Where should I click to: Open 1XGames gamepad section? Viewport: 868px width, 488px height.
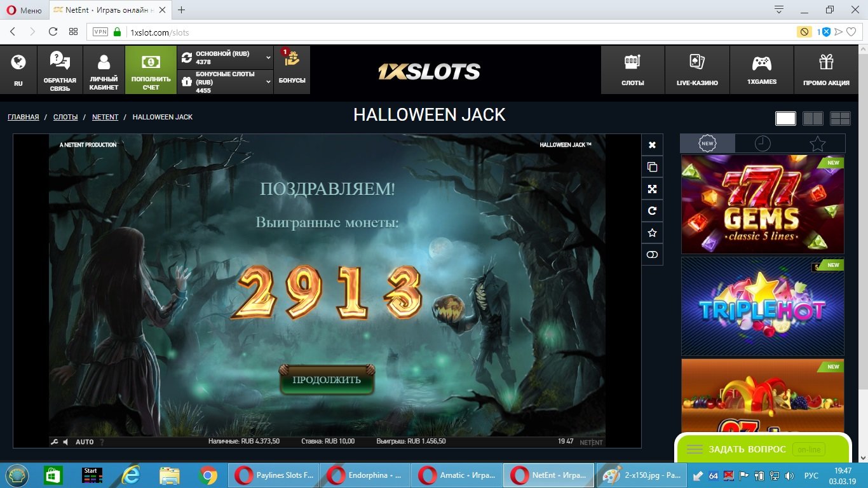pos(761,70)
